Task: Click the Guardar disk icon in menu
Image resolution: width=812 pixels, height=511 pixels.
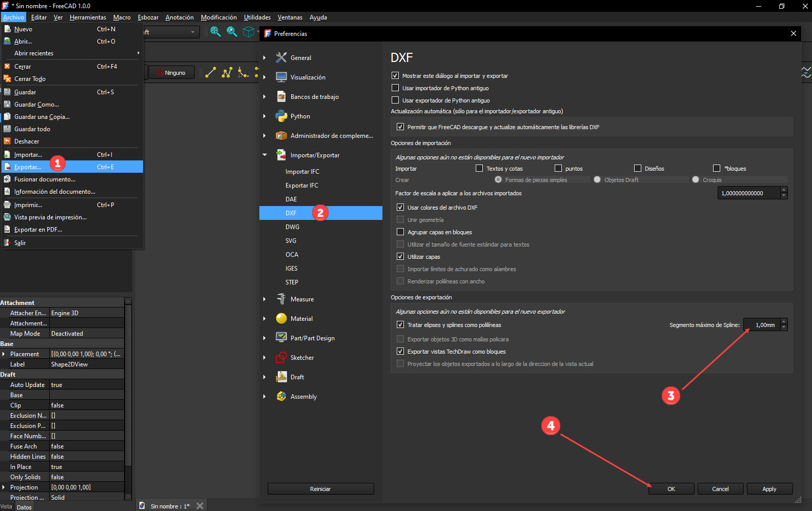Action: coord(7,92)
